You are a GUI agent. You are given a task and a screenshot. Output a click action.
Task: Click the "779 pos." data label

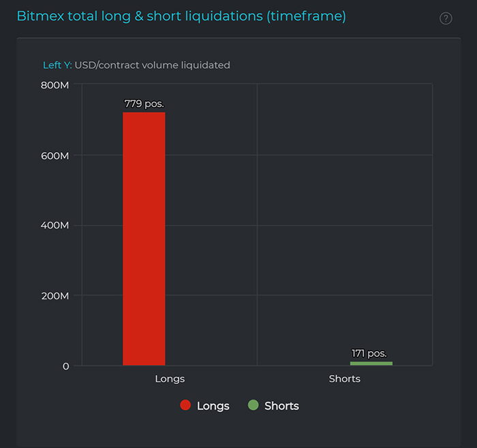pyautogui.click(x=144, y=104)
